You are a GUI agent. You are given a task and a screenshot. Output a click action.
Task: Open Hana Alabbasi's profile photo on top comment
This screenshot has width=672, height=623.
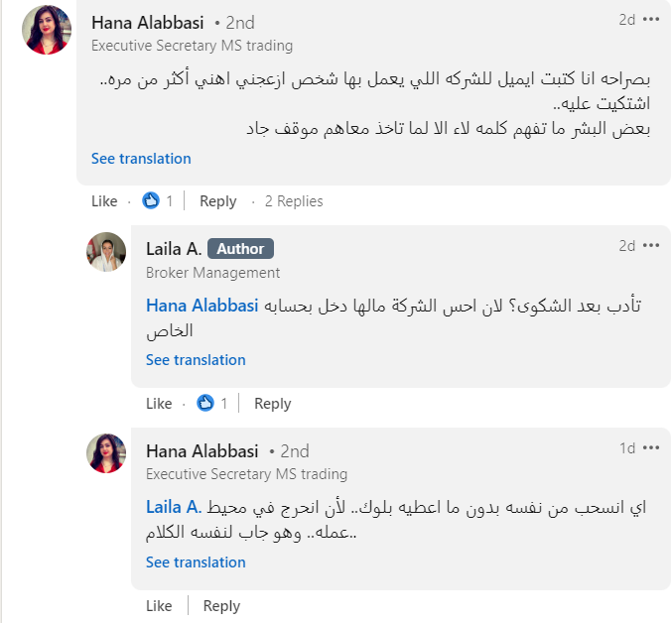[x=47, y=30]
